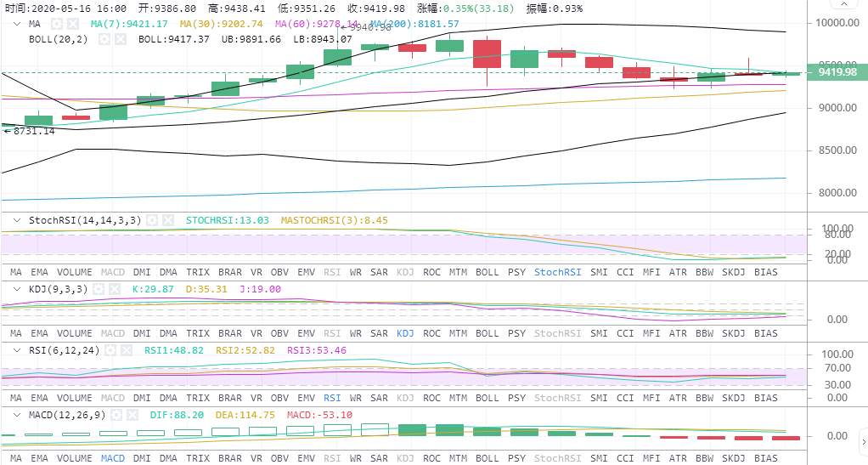Image resolution: width=868 pixels, height=465 pixels.
Task: Collapse the MA legend using its chevron
Action: tap(17, 25)
